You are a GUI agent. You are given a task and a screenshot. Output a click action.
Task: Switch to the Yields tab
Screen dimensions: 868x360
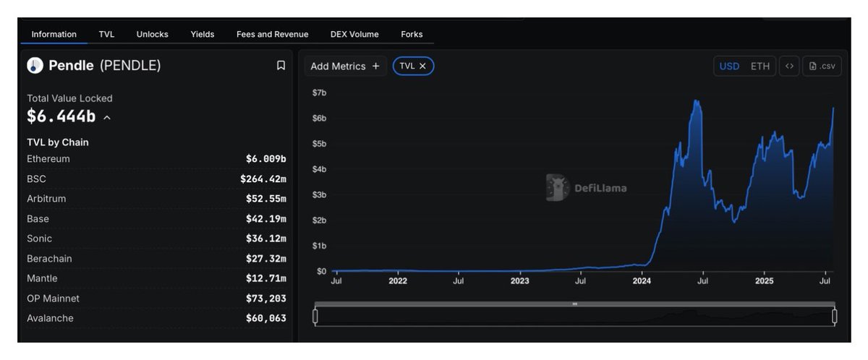(203, 34)
